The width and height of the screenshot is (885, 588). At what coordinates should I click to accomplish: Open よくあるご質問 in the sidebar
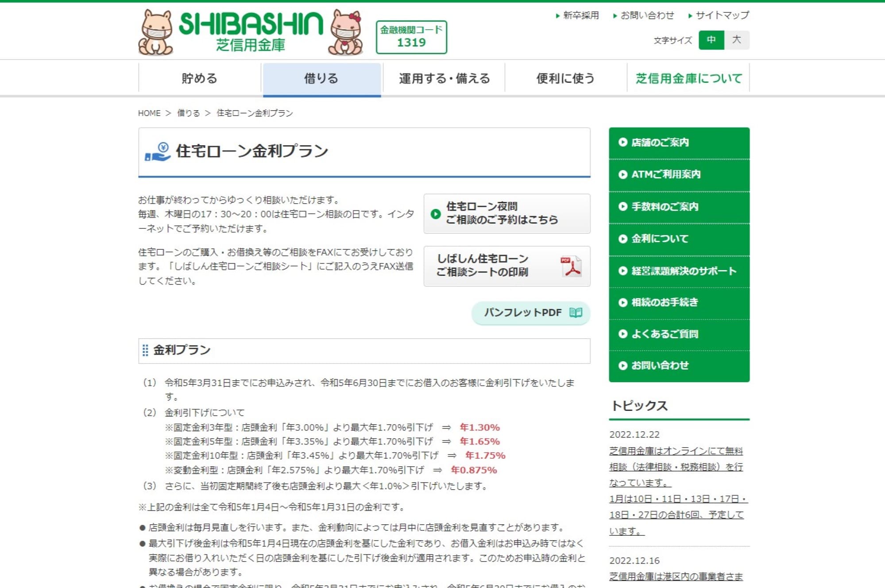coord(679,335)
